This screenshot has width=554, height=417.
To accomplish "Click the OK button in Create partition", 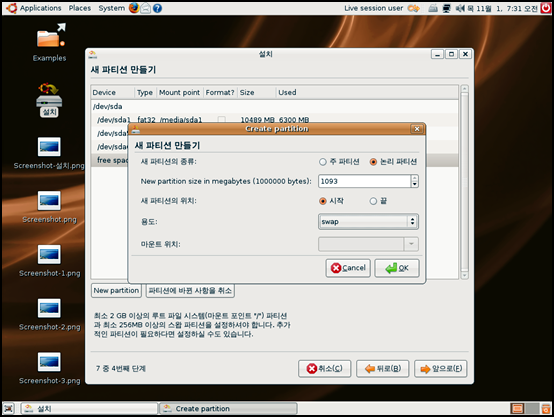I will [397, 268].
